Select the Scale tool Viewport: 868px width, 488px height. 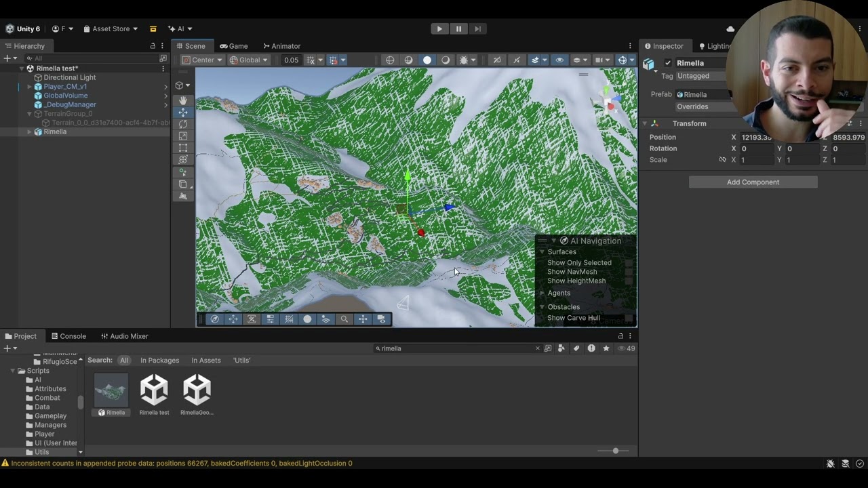(x=183, y=136)
